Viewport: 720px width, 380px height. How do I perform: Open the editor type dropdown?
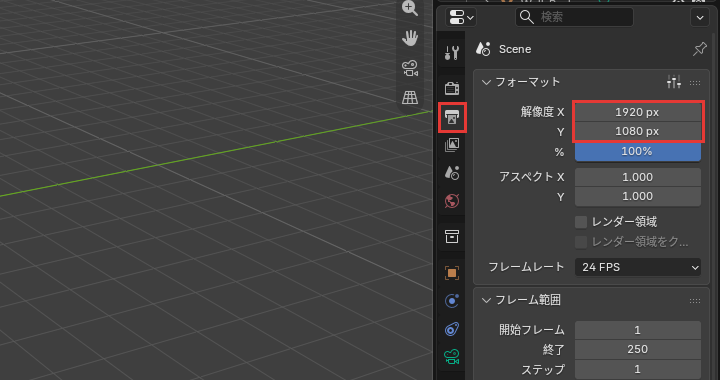(461, 17)
